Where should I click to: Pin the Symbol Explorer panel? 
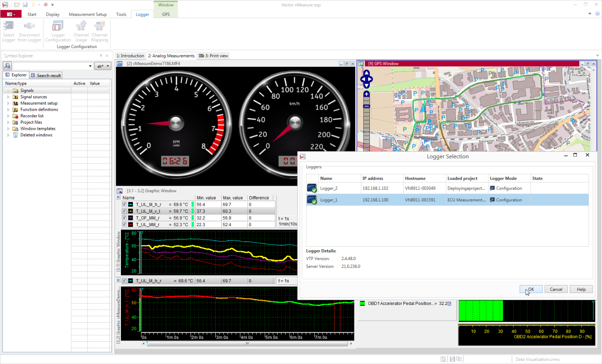101,56
